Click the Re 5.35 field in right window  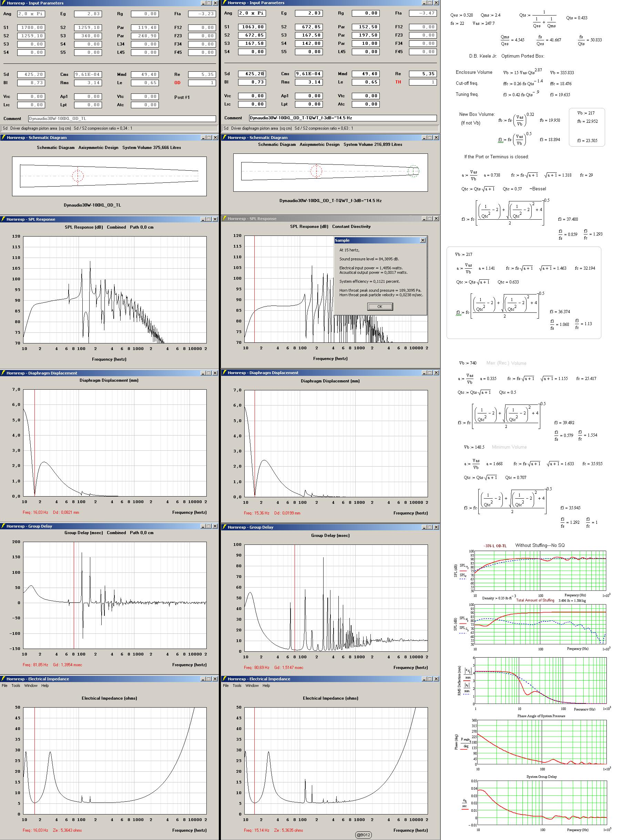coord(423,74)
